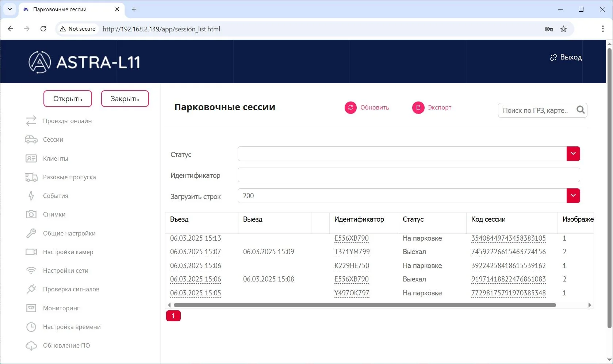Expand the Статус dropdown arrow

coord(573,154)
